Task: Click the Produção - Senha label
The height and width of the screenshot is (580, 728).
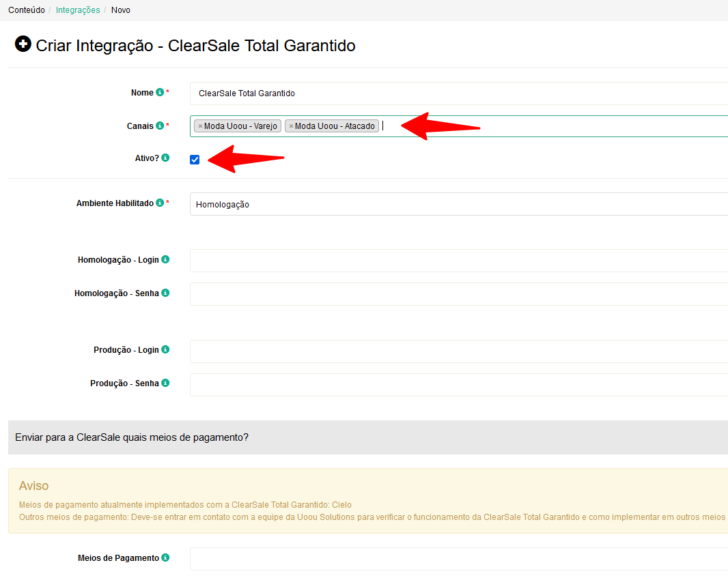Action: click(x=124, y=383)
